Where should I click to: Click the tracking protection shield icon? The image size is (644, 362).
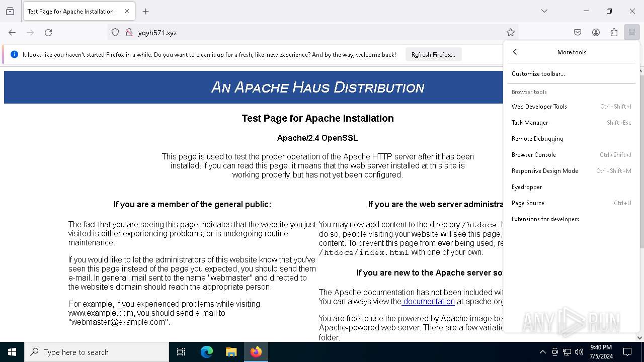115,32
